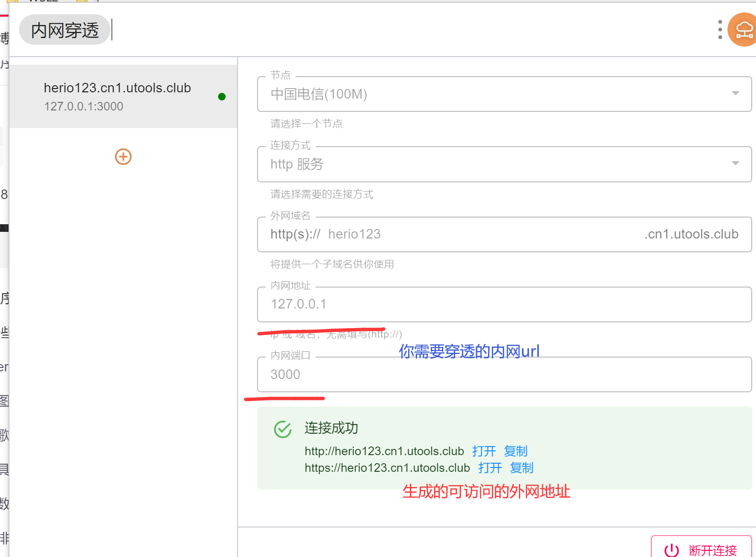This screenshot has width=756, height=557.
Task: Expand the 节点 dropdown arrow
Action: tap(736, 93)
